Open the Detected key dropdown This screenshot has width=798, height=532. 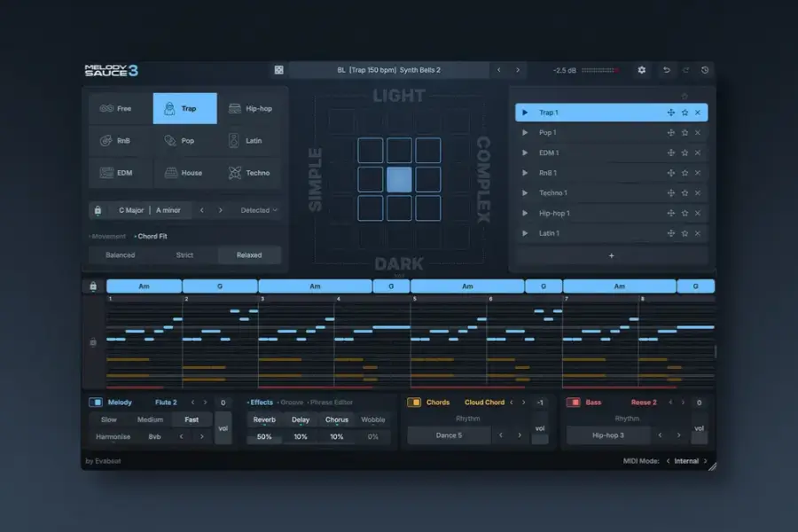pos(259,210)
